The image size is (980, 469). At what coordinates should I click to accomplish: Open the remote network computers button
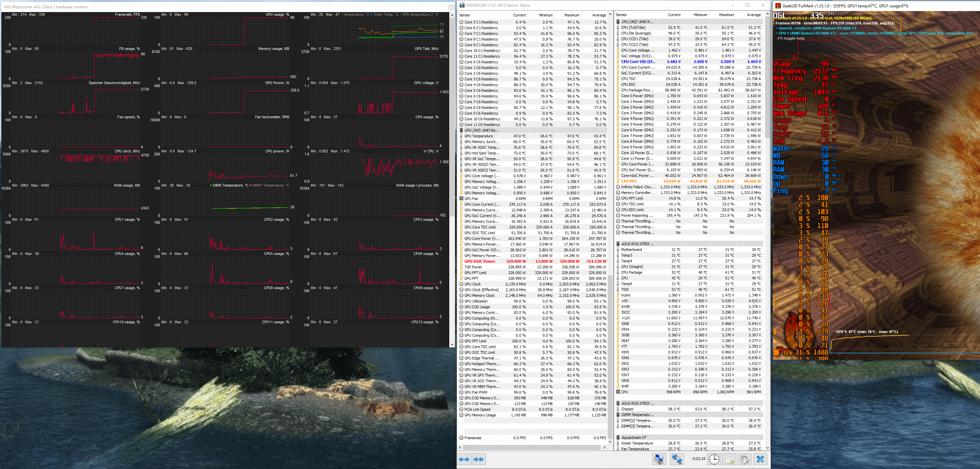click(x=677, y=460)
